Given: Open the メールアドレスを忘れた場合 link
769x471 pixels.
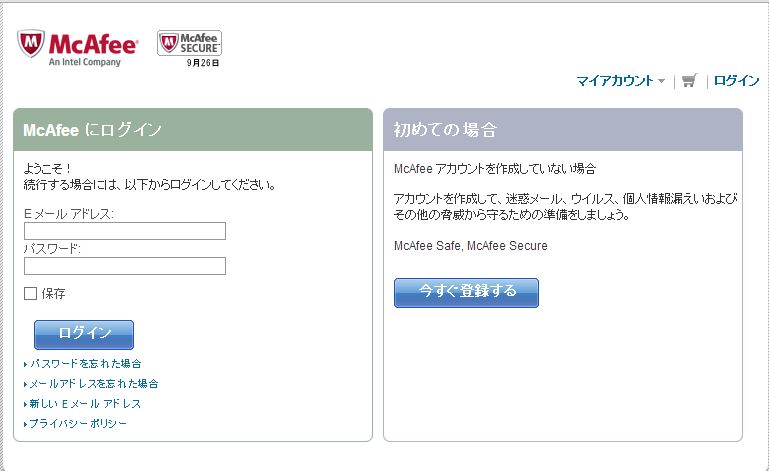Looking at the screenshot, I should 94,384.
